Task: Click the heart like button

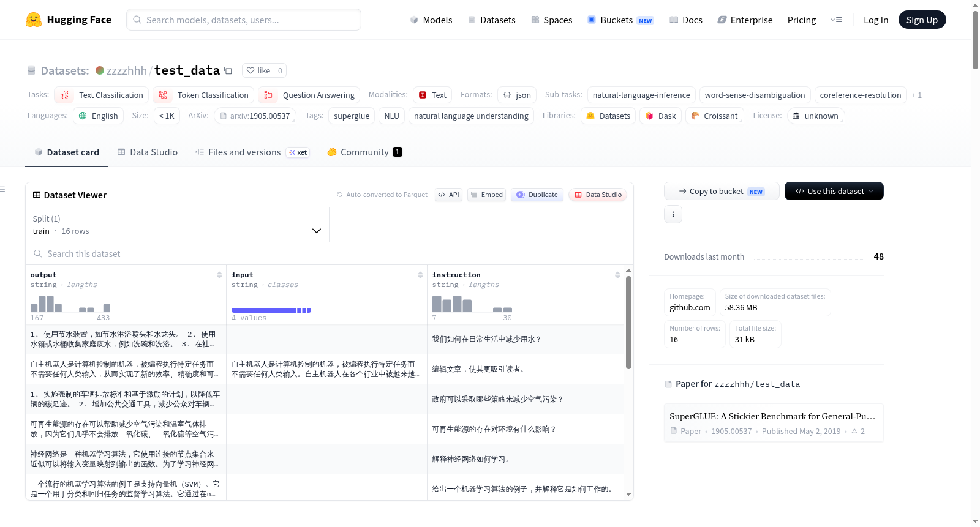Action: coord(258,70)
